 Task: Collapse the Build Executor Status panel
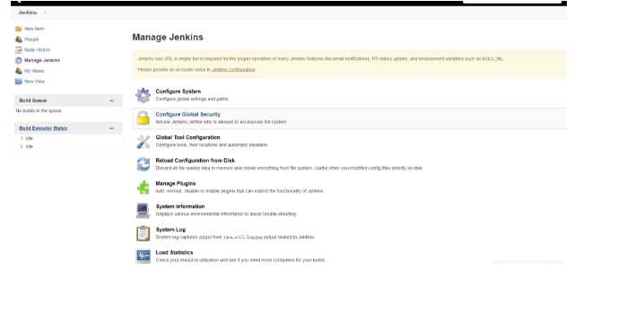[111, 128]
